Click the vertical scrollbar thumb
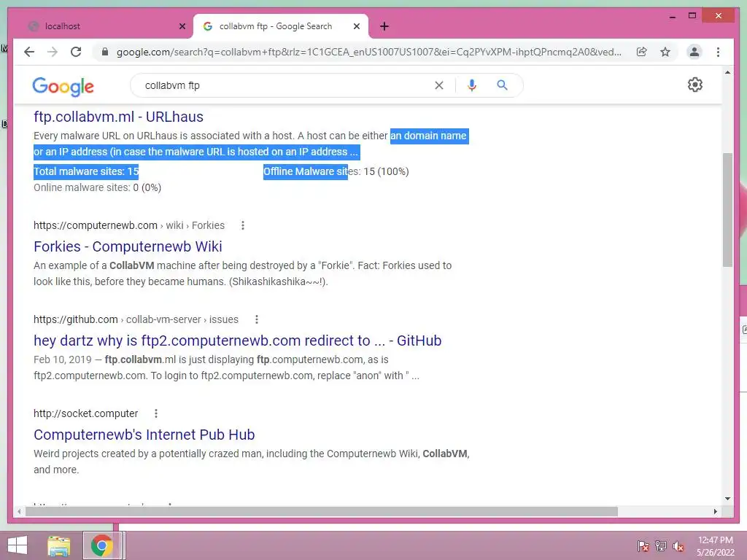The height and width of the screenshot is (560, 747). pyautogui.click(x=727, y=209)
